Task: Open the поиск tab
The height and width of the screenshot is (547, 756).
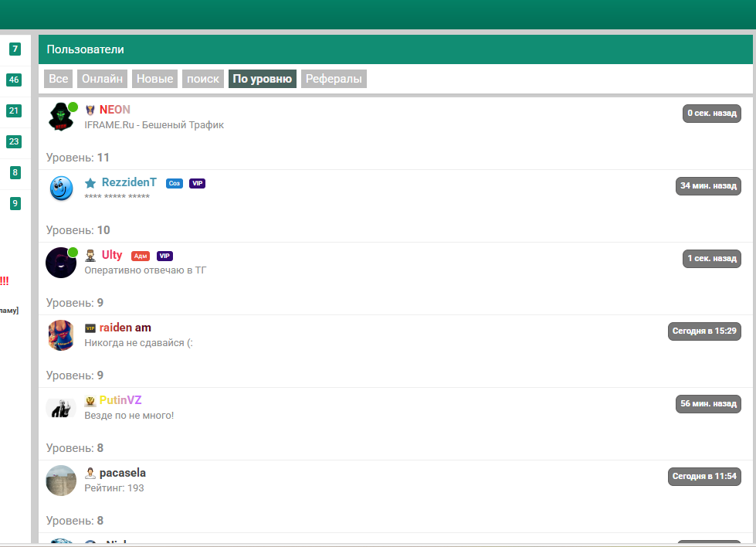Action: point(203,79)
